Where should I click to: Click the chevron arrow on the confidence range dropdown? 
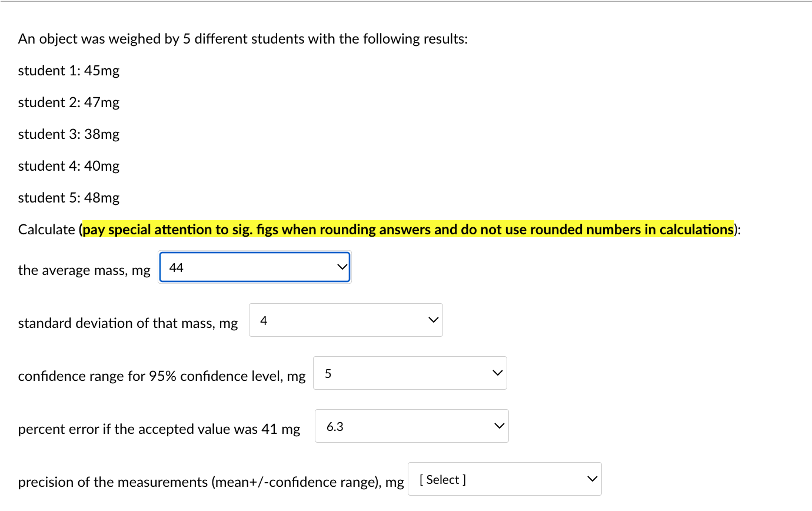coord(497,373)
